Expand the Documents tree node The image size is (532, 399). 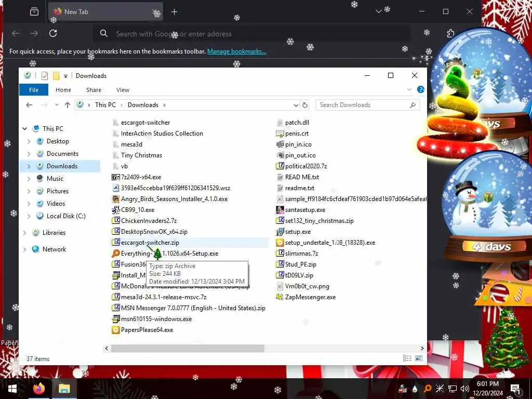29,154
